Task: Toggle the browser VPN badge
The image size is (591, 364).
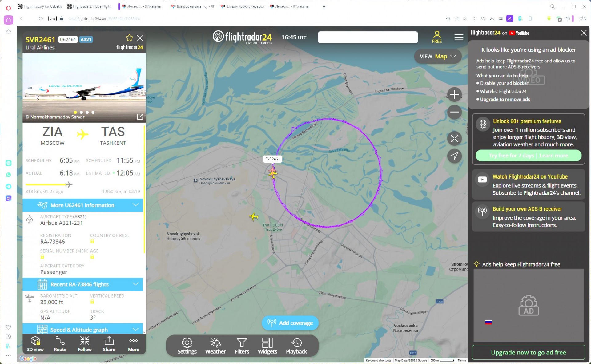Action: coord(52,18)
